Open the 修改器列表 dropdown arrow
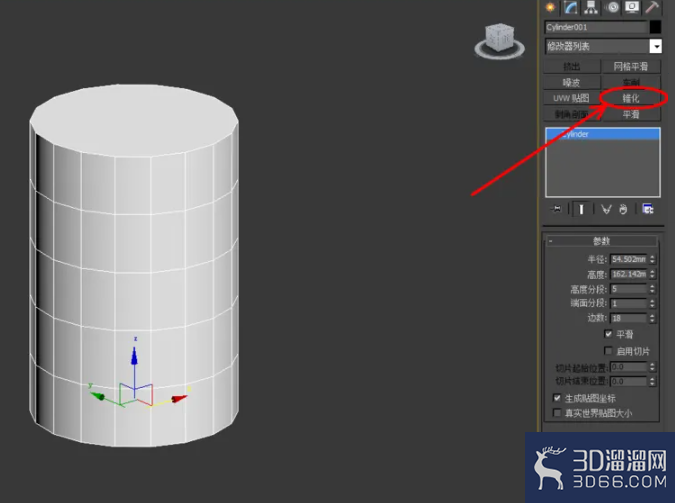 coord(655,46)
